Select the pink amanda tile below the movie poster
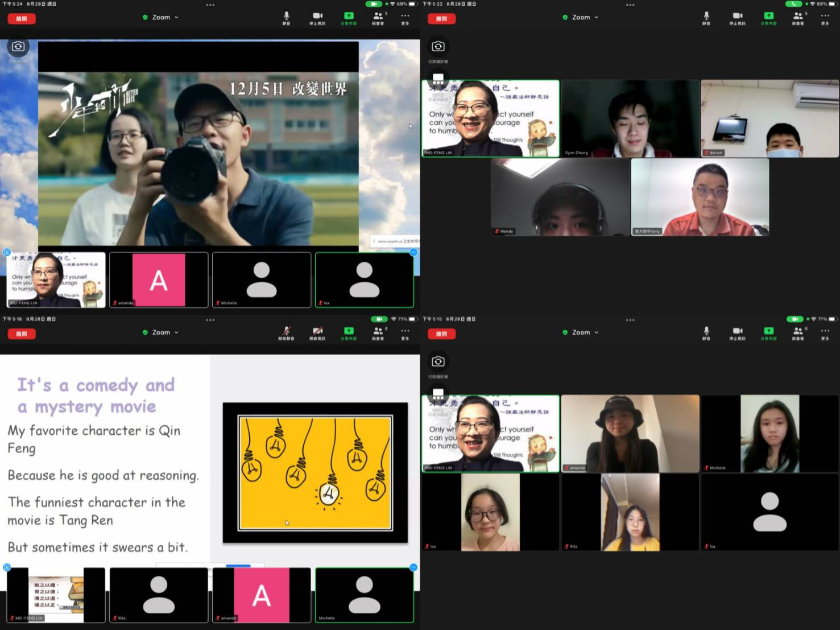 [x=159, y=280]
